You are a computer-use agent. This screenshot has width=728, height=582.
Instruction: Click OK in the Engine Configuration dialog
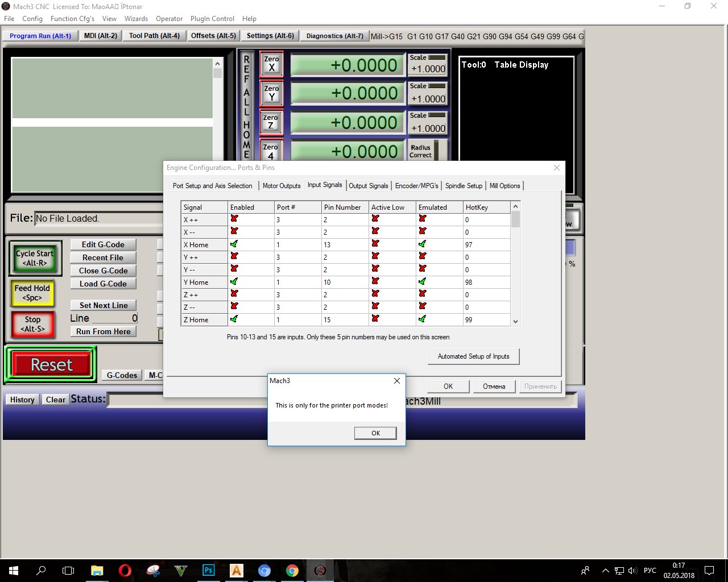pos(448,386)
